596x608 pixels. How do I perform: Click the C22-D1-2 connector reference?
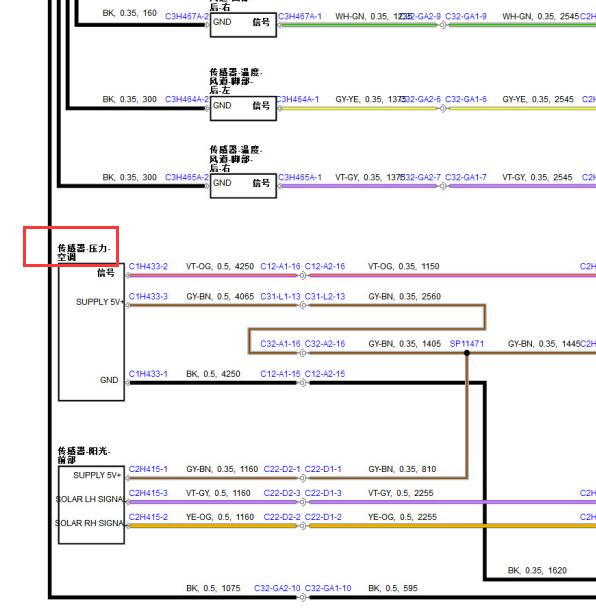click(x=323, y=517)
